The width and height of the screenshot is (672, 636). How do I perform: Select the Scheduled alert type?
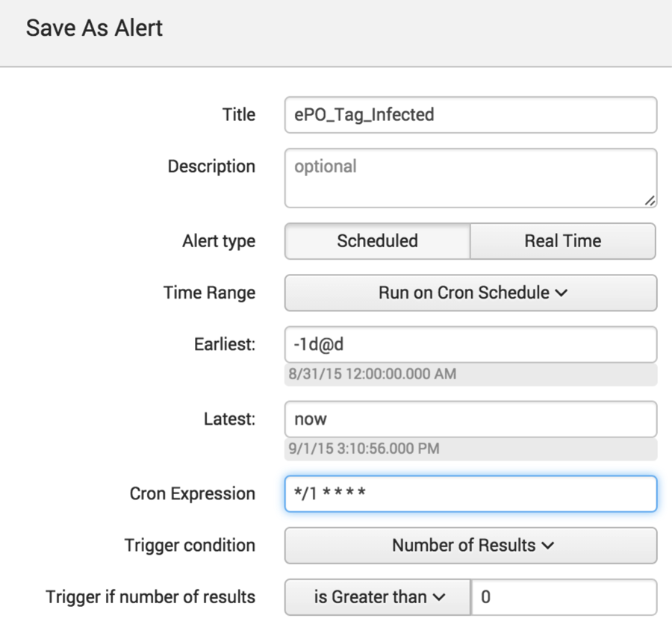pos(377,241)
